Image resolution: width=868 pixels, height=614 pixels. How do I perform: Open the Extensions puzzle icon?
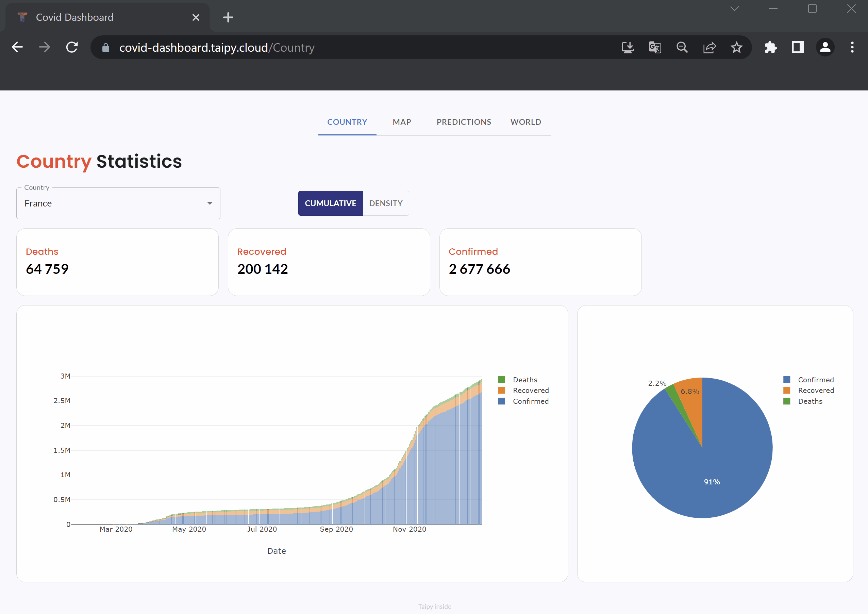[770, 47]
